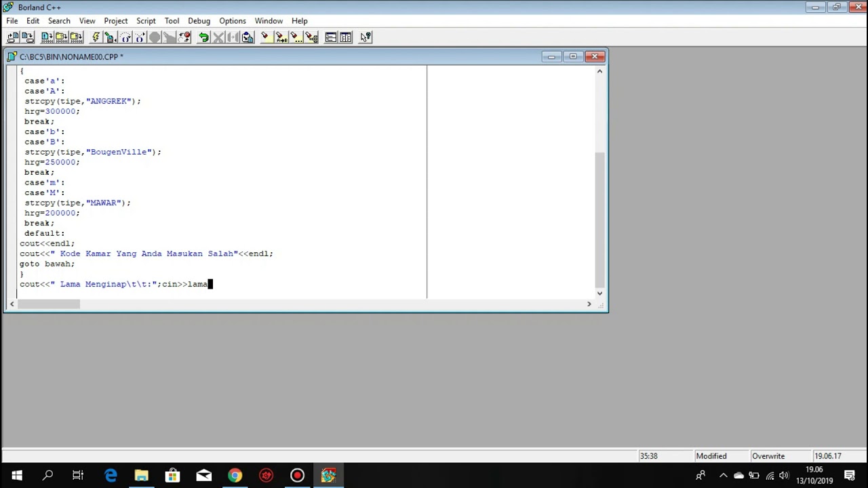Click the compile icon showing exclamation document
This screenshot has height=488, width=868.
[x=47, y=37]
